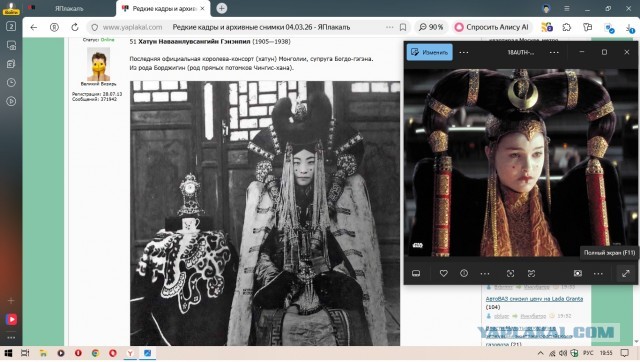Mark the photo as favorite with heart icon
Image resolution: width=640 pixels, height=362 pixels.
point(444,273)
